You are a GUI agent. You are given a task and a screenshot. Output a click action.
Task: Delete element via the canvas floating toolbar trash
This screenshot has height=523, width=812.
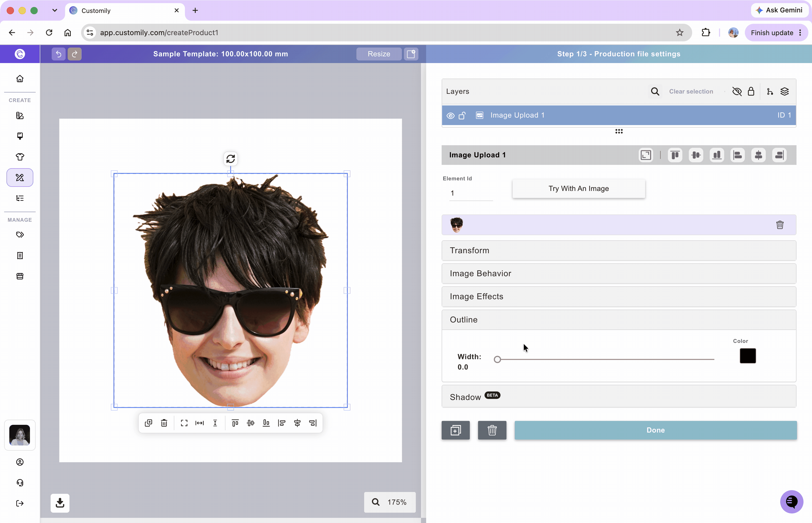[x=164, y=423]
